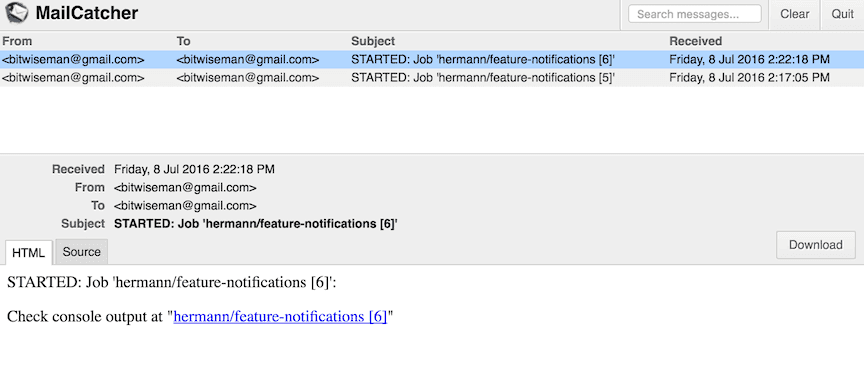Click the Received date in message details
Screen dimensions: 864x371
[194, 169]
